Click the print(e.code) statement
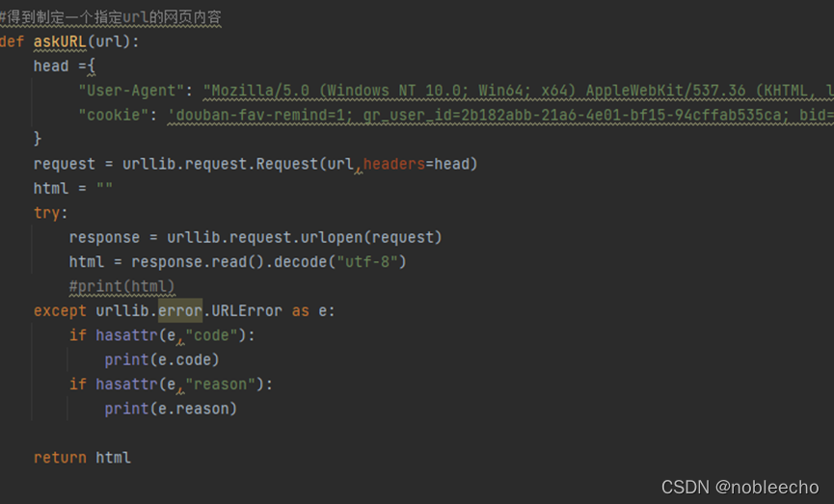 (162, 359)
